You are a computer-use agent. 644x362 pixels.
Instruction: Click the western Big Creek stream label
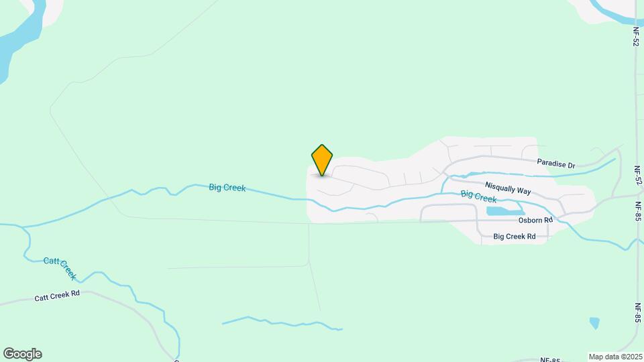point(227,188)
